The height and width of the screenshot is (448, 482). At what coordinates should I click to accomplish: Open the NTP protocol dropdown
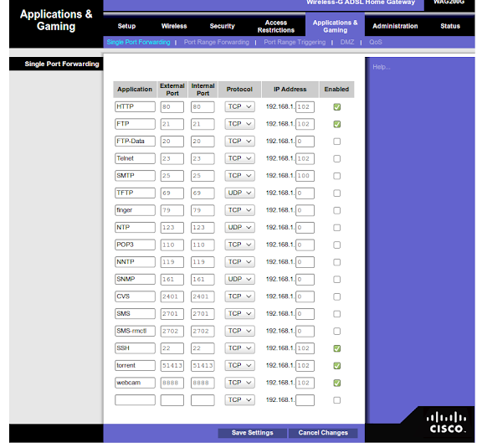[x=239, y=228]
